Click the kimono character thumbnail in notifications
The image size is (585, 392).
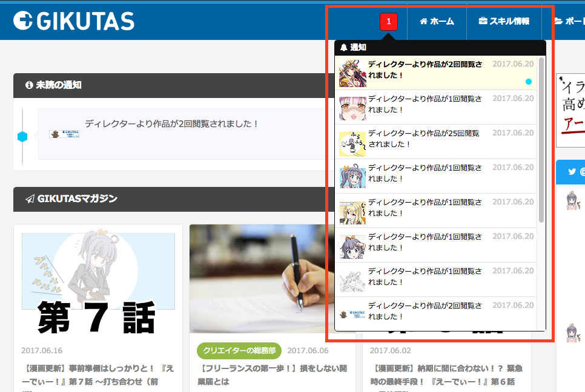[352, 73]
